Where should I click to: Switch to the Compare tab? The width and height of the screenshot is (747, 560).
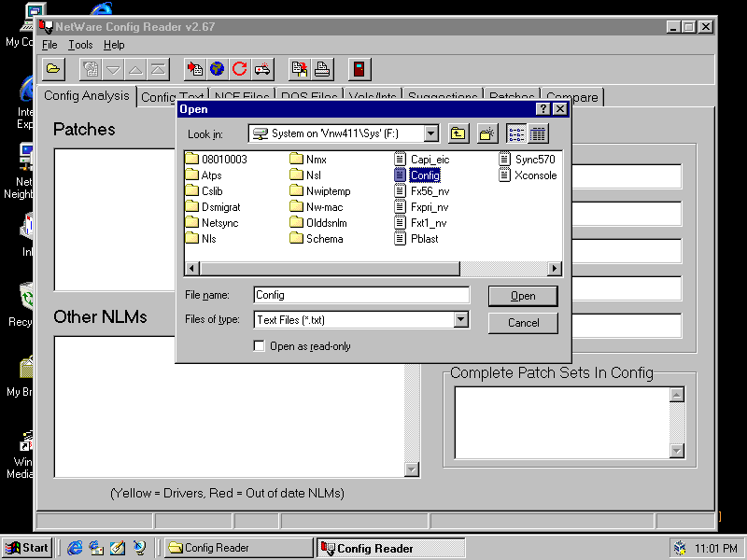(x=572, y=97)
